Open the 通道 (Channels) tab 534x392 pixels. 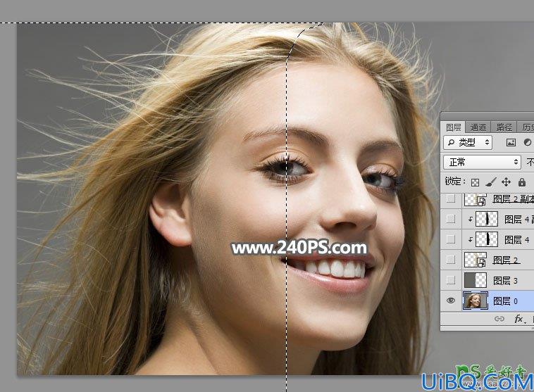point(478,127)
